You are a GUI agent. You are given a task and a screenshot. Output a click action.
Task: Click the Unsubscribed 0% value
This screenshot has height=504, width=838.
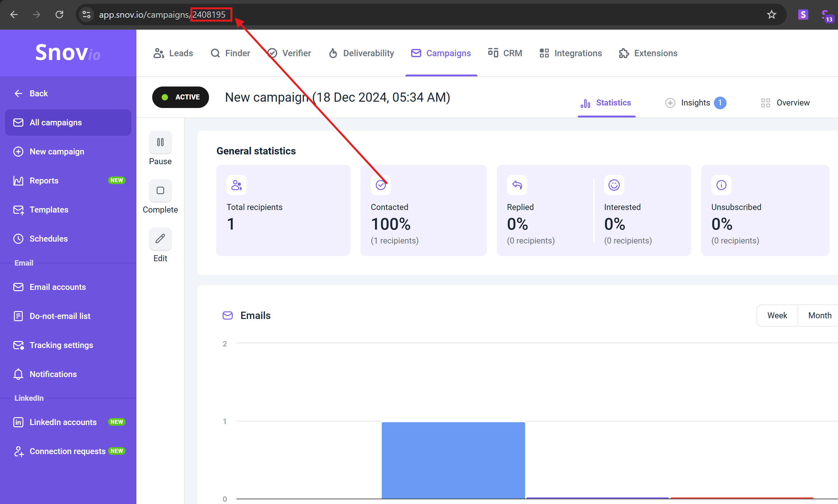(722, 224)
